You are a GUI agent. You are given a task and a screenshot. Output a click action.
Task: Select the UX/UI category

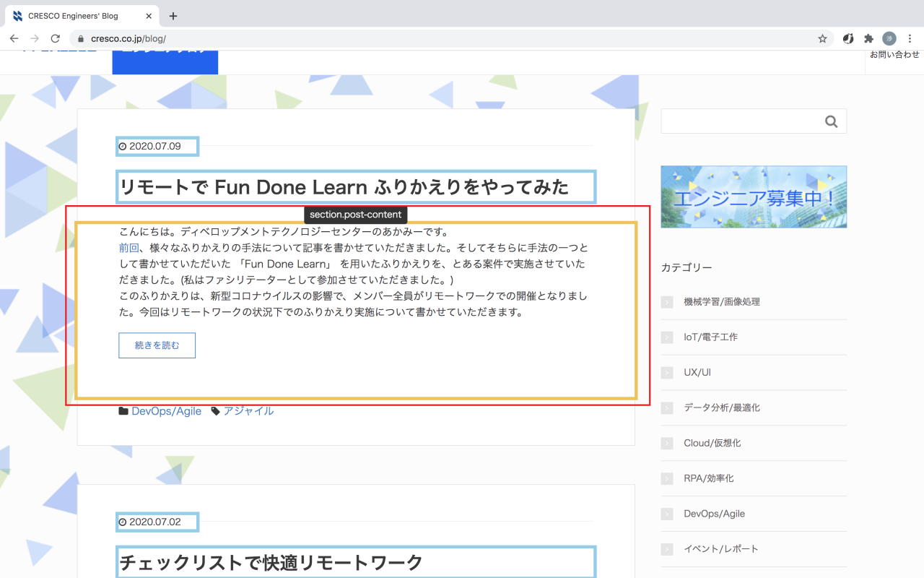[697, 373]
